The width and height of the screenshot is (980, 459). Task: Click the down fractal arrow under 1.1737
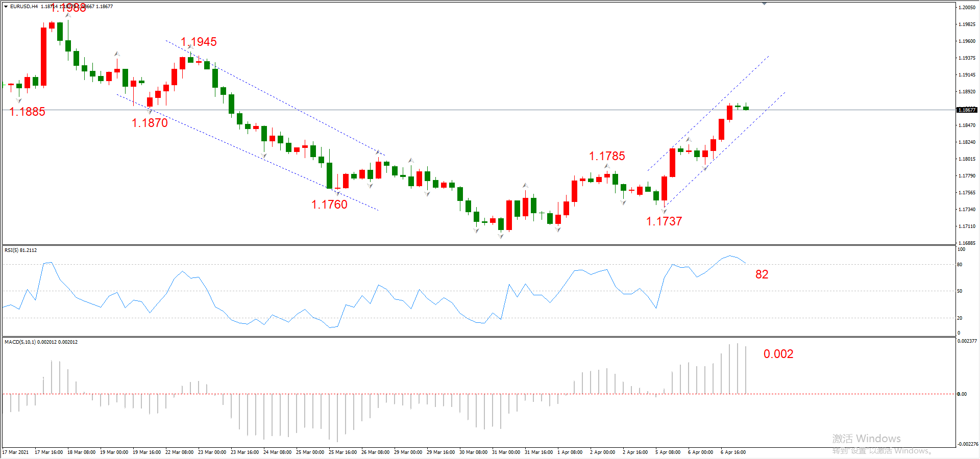tap(664, 211)
